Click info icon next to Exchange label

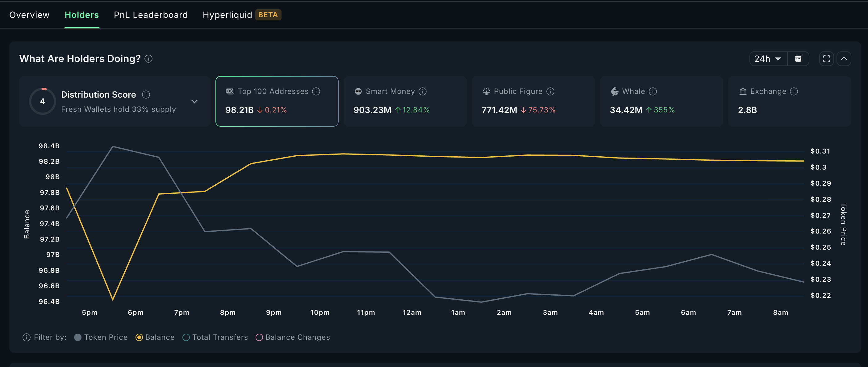coord(794,91)
